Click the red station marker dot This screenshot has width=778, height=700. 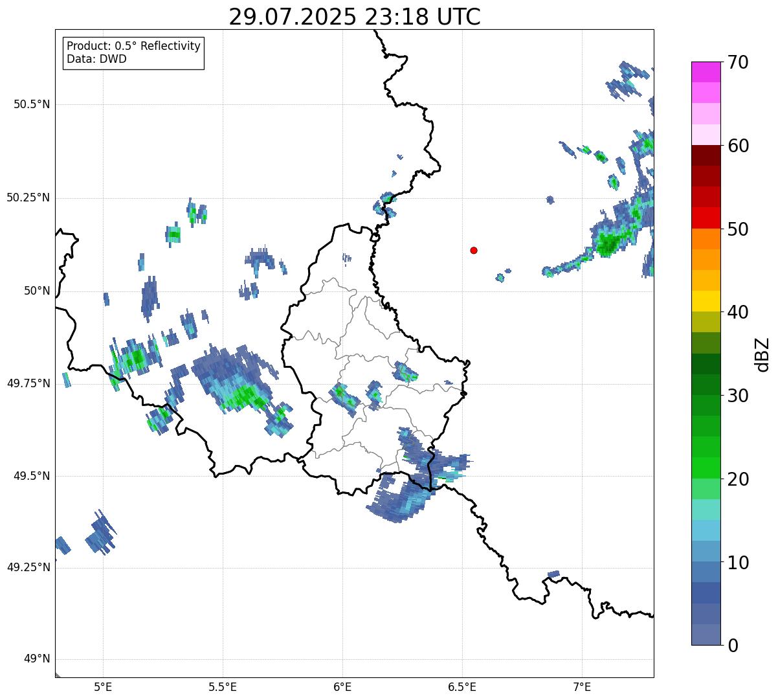474,250
